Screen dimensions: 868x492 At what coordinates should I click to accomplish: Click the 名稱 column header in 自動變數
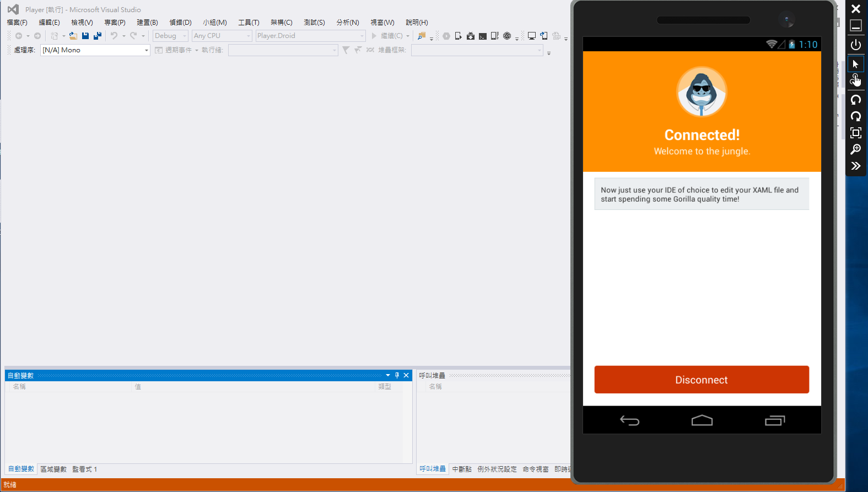pos(69,387)
